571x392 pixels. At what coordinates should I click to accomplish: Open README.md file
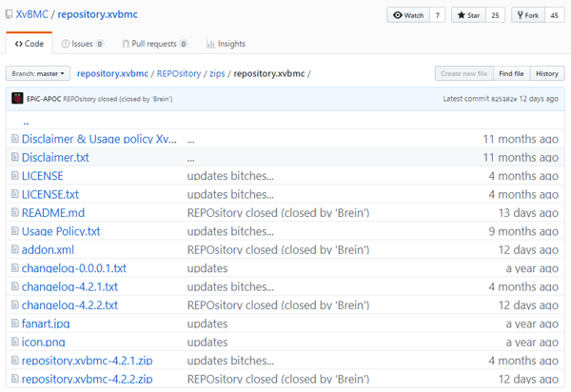(53, 212)
